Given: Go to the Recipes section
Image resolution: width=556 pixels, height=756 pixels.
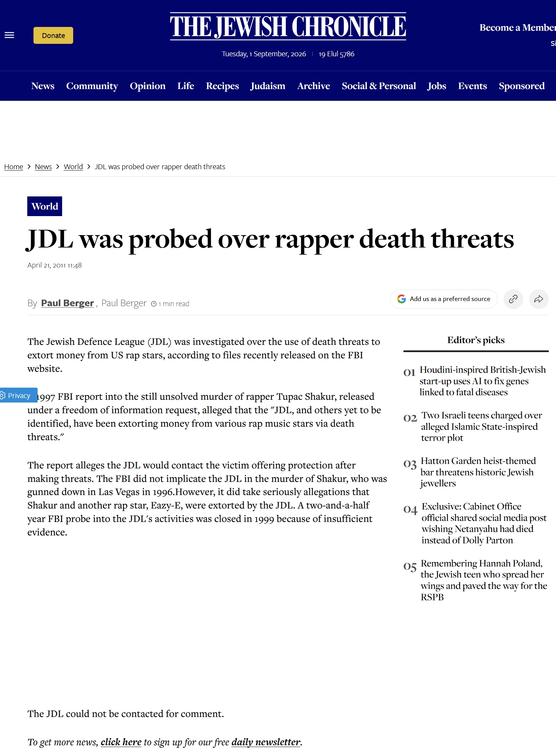Looking at the screenshot, I should tap(222, 86).
